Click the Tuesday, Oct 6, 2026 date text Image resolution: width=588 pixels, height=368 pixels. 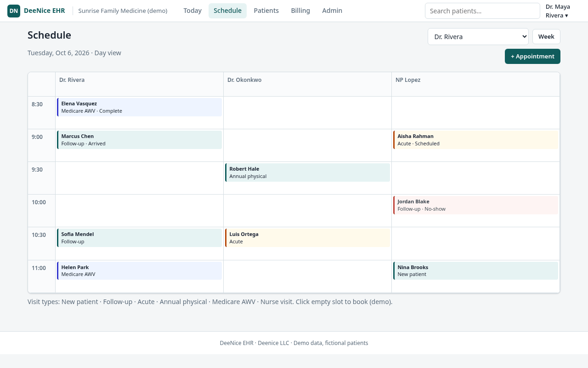(x=58, y=53)
